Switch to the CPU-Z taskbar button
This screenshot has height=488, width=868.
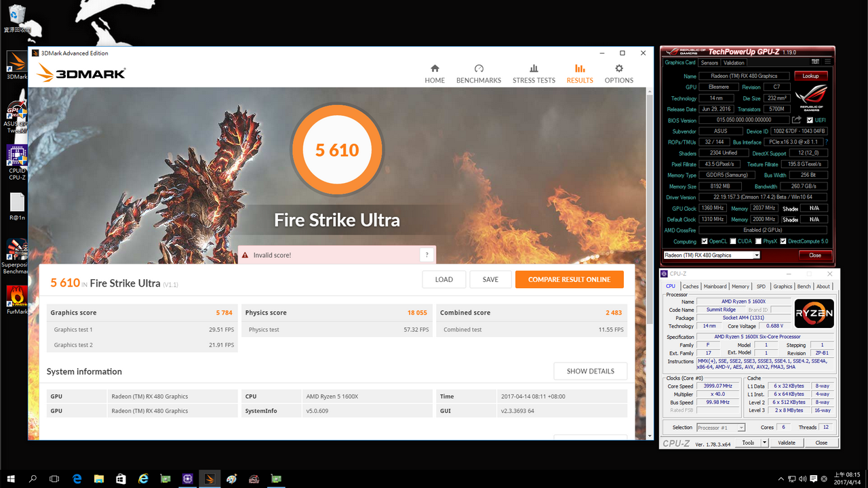[x=187, y=479]
